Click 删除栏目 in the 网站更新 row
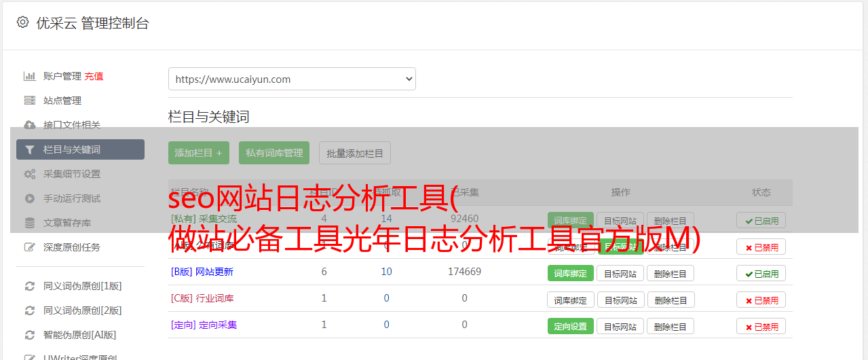The height and width of the screenshot is (360, 868). 671,274
